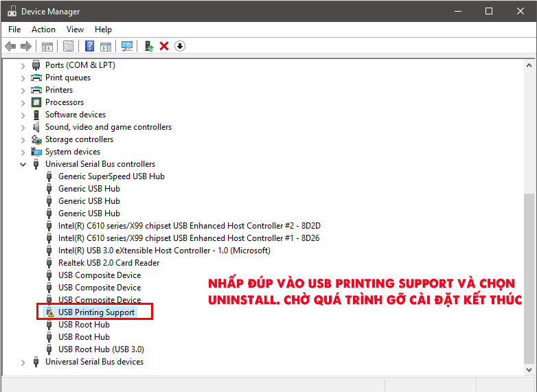Click Scan for hardware changes icon
The image size is (537, 392).
[x=127, y=46]
